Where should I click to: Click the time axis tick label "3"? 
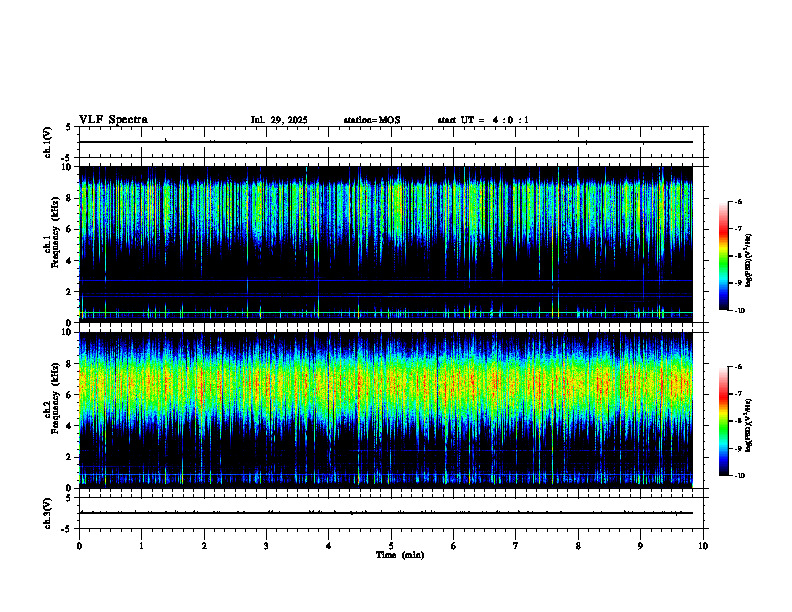(x=266, y=546)
